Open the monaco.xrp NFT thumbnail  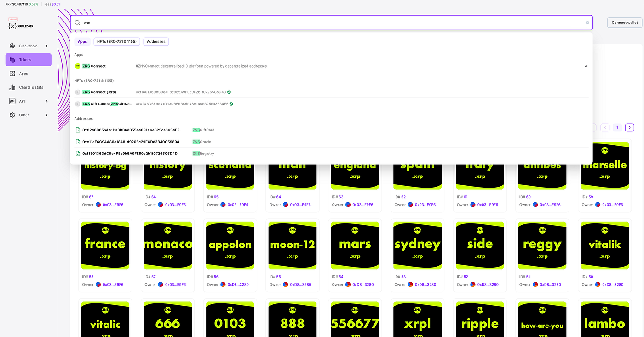(x=167, y=246)
